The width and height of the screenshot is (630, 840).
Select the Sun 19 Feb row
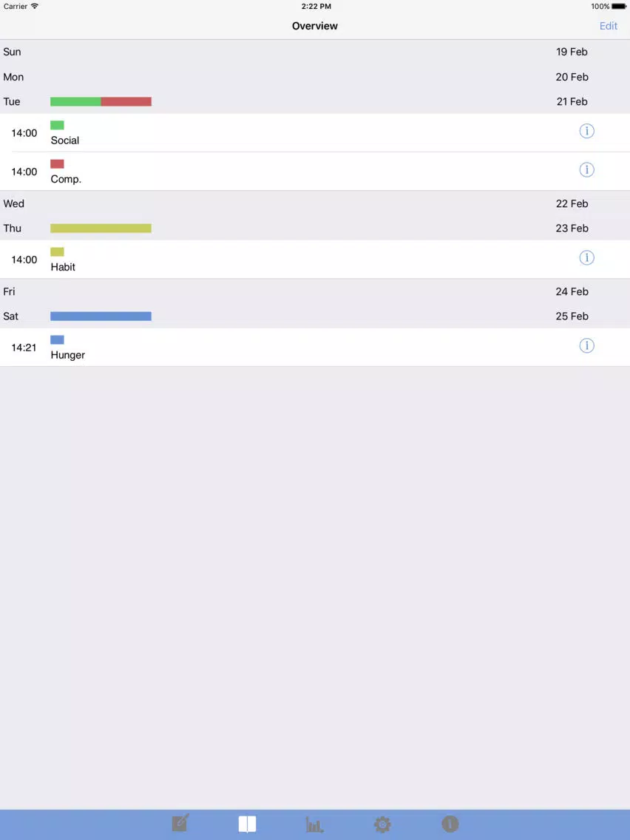tap(315, 52)
